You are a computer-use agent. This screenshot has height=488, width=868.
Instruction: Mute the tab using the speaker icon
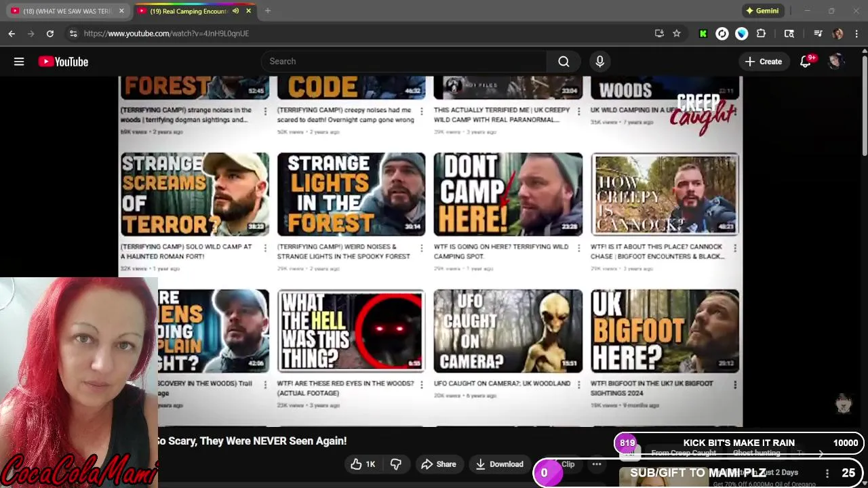[235, 11]
